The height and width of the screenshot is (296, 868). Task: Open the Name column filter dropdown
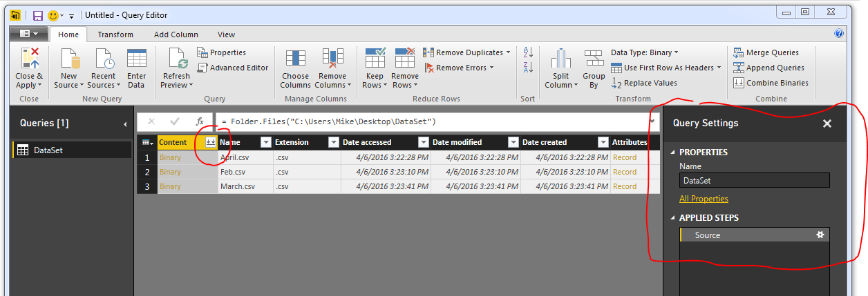tap(265, 142)
